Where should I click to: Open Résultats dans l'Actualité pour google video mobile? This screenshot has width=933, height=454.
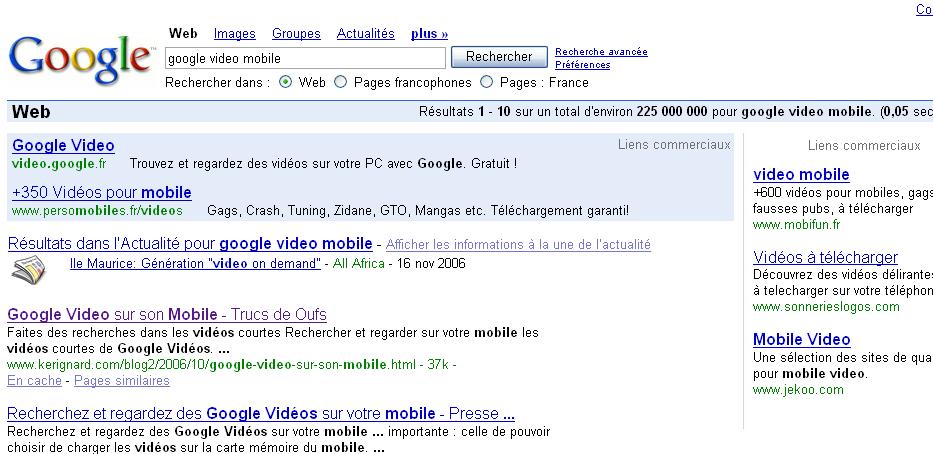[x=190, y=244]
